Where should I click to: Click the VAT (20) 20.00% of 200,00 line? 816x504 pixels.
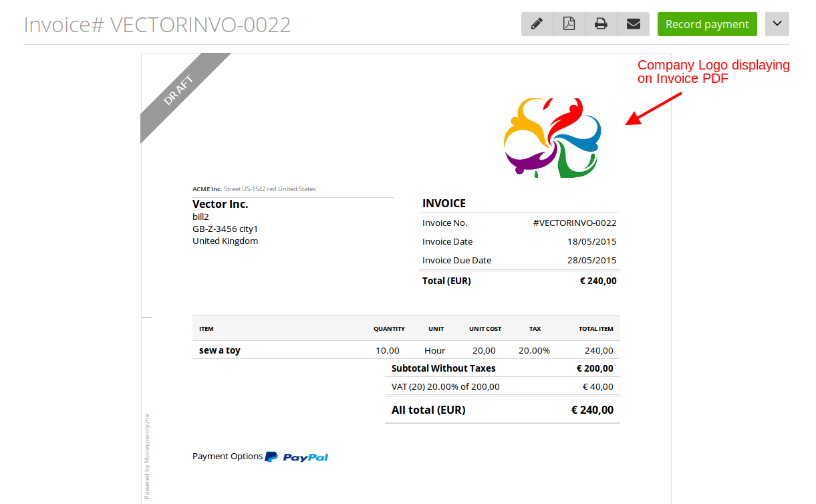pyautogui.click(x=446, y=386)
